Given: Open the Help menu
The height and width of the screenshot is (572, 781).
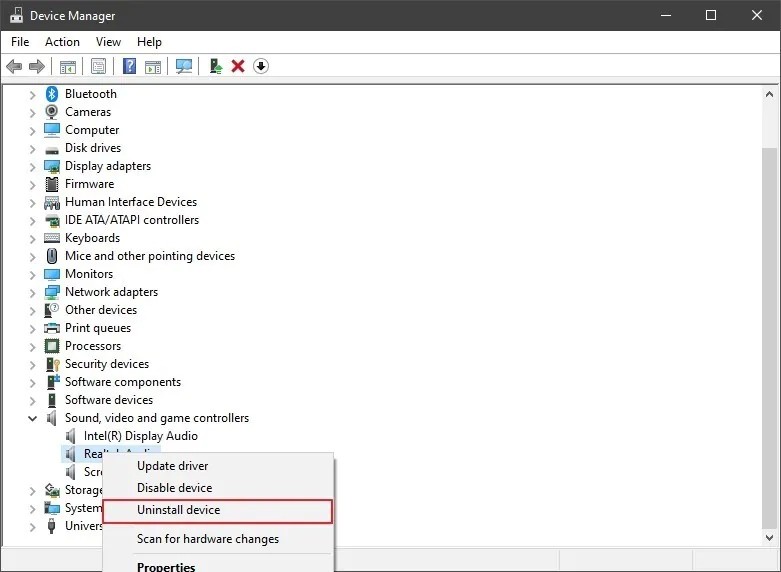Looking at the screenshot, I should [149, 42].
